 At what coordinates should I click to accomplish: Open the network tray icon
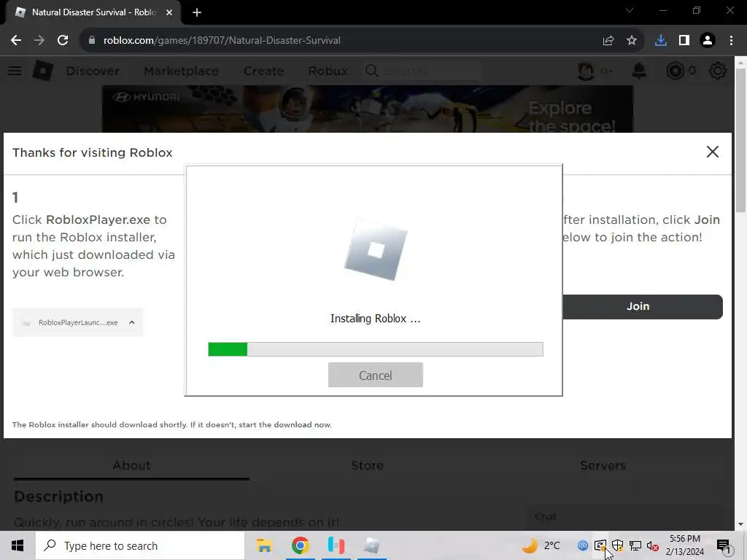click(x=635, y=545)
